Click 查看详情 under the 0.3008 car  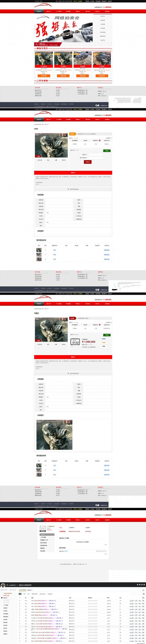64,76
